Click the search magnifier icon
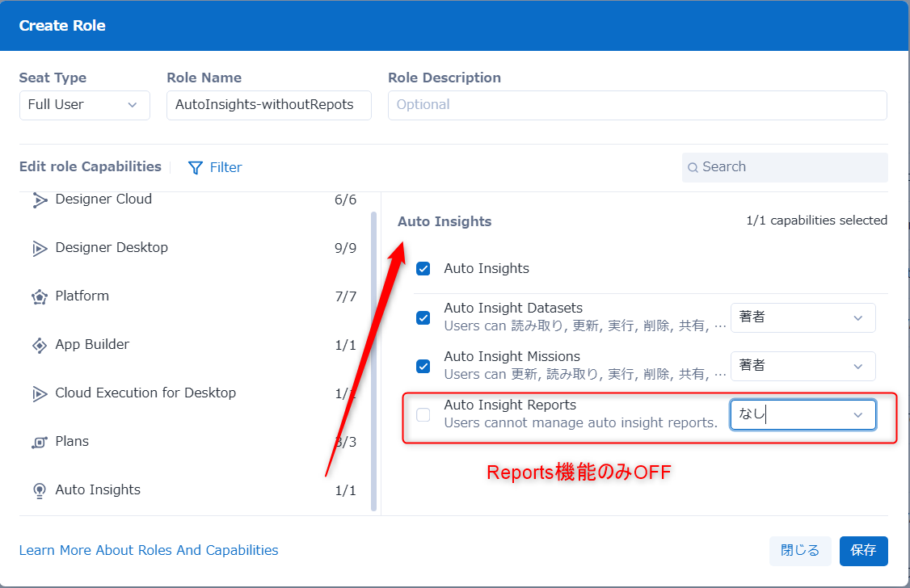 [x=693, y=167]
